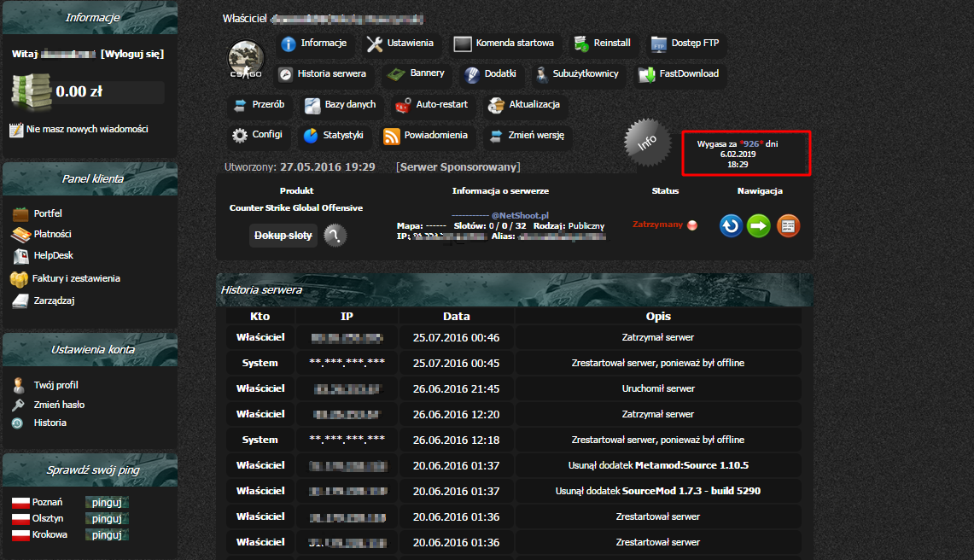This screenshot has height=560, width=974.
Task: Open console with orange list button
Action: click(x=788, y=225)
